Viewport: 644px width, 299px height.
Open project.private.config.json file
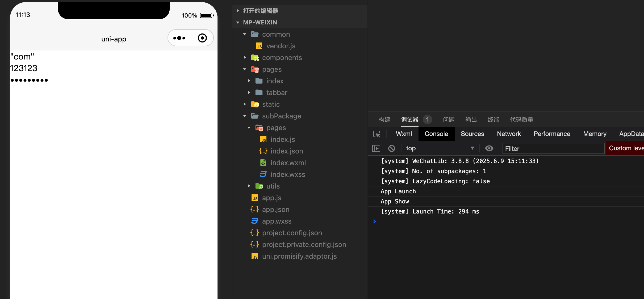click(x=304, y=245)
